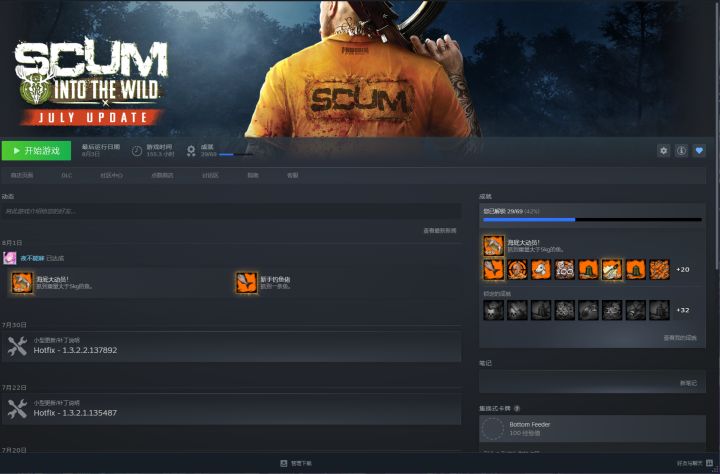Click the 最后运行日期 last played label
Screen dimensions: 720x474
coord(101,147)
